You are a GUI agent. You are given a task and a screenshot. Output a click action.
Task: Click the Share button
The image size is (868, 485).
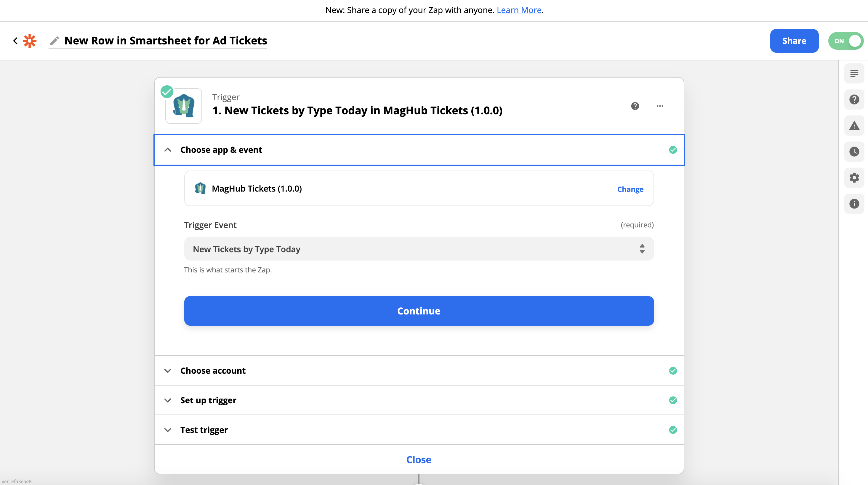(x=794, y=41)
